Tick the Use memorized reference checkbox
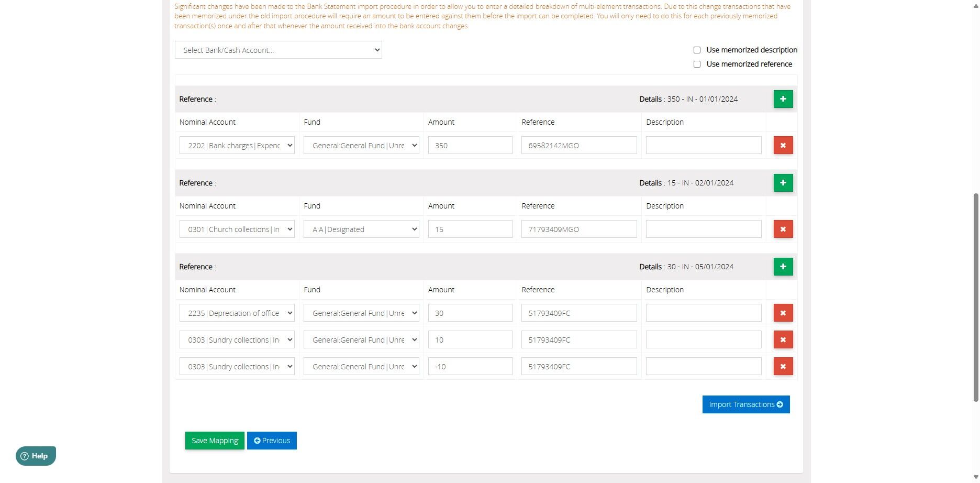980x483 pixels. [697, 64]
